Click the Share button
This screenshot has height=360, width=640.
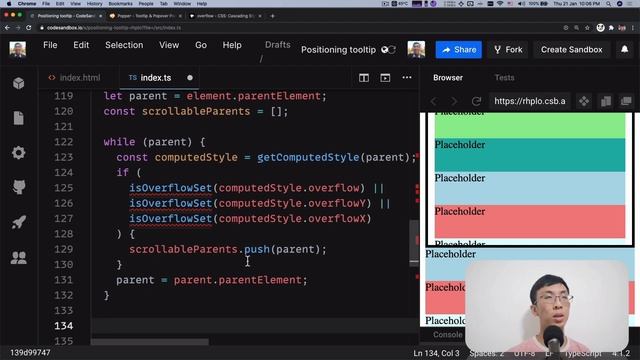click(x=458, y=50)
